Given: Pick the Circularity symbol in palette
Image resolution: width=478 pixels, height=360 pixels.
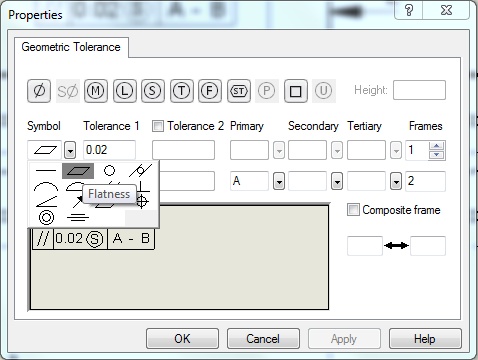Looking at the screenshot, I should point(109,171).
